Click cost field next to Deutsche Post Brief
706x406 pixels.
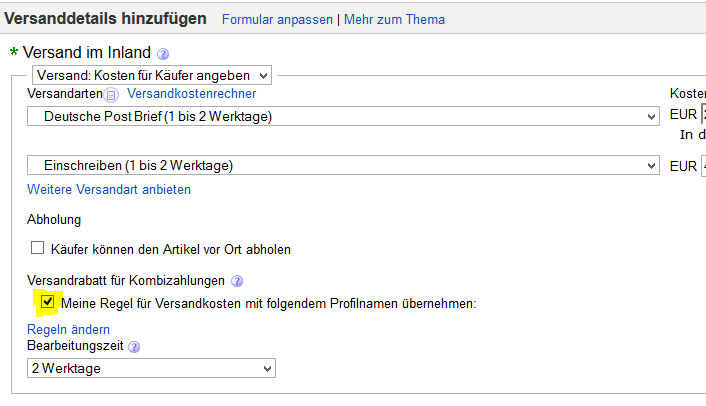point(703,114)
